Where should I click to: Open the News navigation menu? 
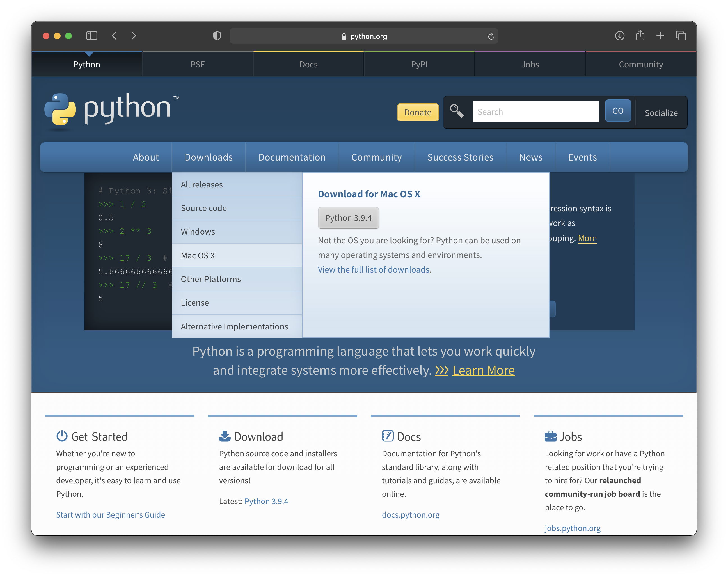pyautogui.click(x=531, y=157)
